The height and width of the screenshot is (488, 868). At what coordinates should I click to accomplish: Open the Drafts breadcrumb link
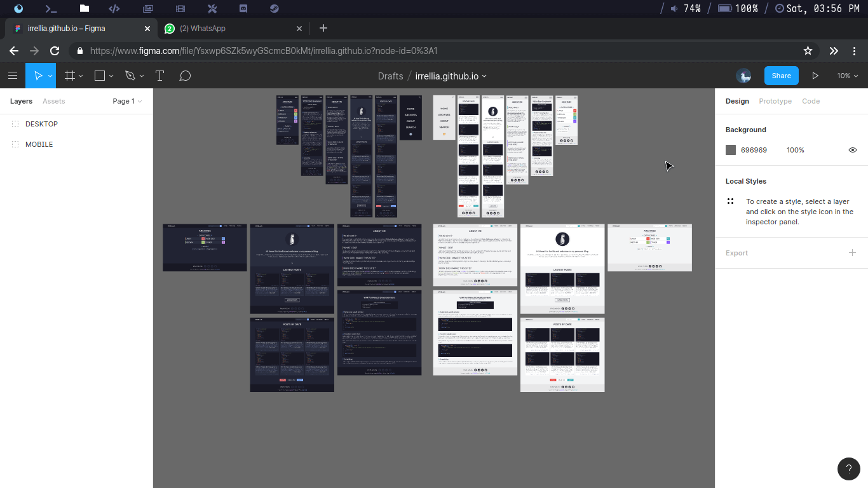tap(390, 76)
